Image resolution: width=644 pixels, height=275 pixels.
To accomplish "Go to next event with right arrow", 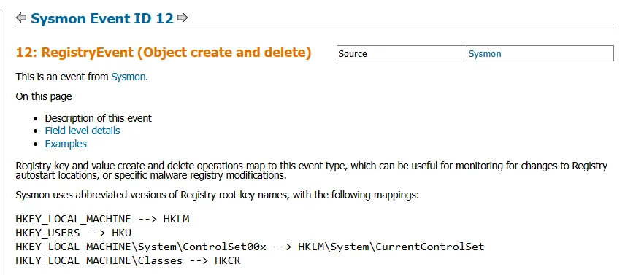I will [x=183, y=18].
